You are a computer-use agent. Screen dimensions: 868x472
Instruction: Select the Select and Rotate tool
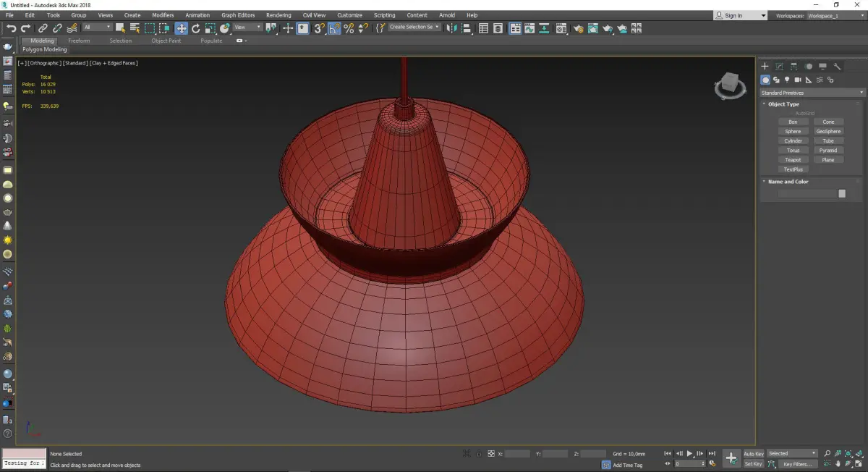(x=195, y=28)
